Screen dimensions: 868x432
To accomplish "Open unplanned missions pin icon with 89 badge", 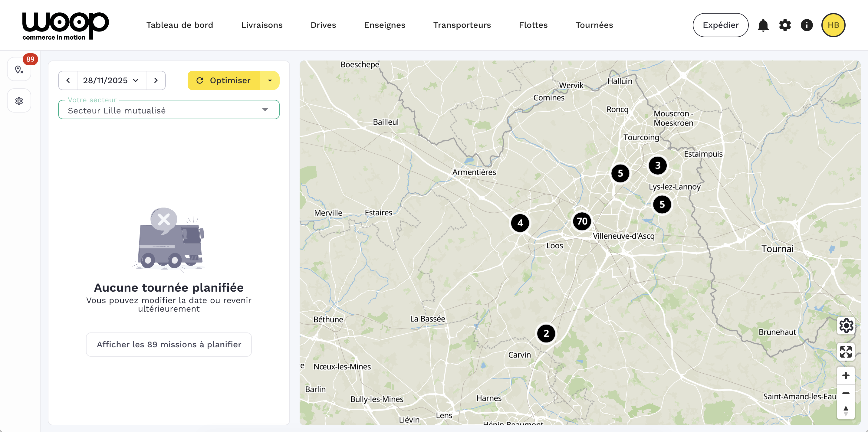I will pyautogui.click(x=19, y=69).
